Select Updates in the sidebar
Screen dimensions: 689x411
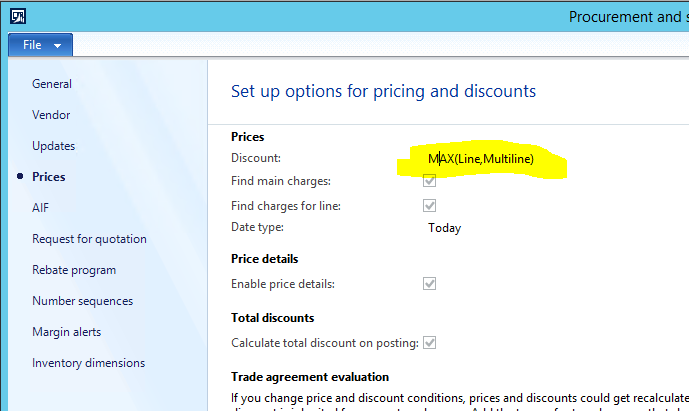click(54, 146)
